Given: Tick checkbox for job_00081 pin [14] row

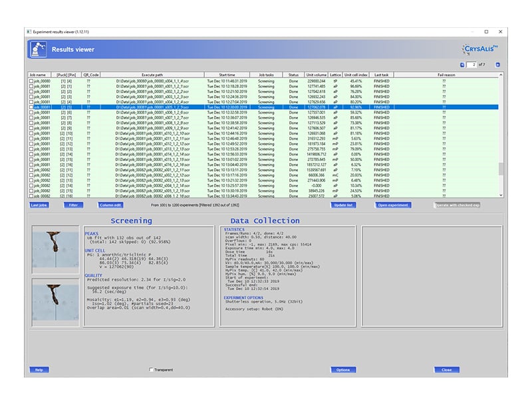Looking at the screenshot, I should 31,154.
